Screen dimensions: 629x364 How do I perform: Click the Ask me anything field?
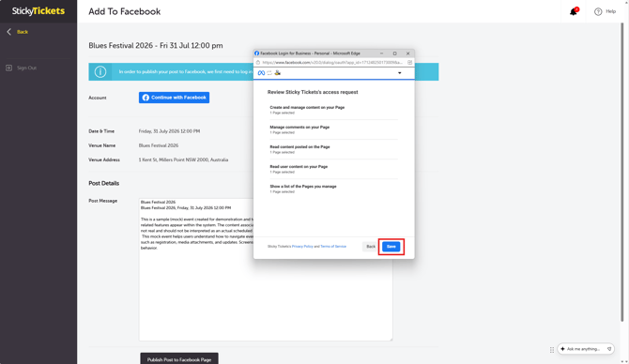pyautogui.click(x=586, y=349)
